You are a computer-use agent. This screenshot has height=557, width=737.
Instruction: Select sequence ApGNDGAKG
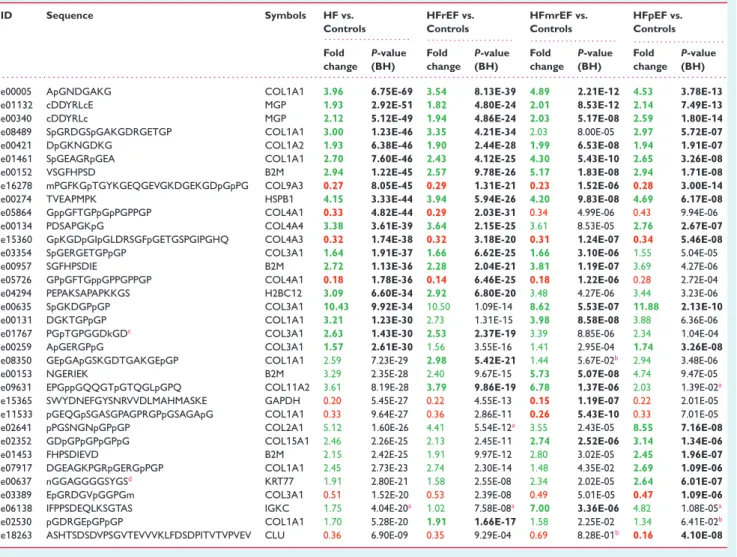(79, 92)
